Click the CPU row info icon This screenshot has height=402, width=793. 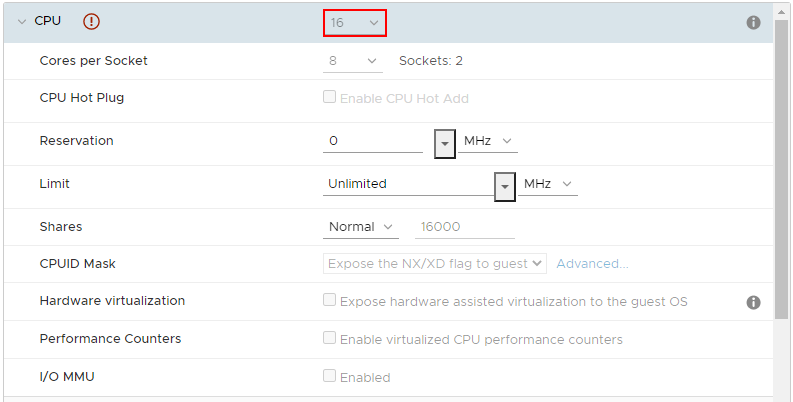pyautogui.click(x=754, y=22)
